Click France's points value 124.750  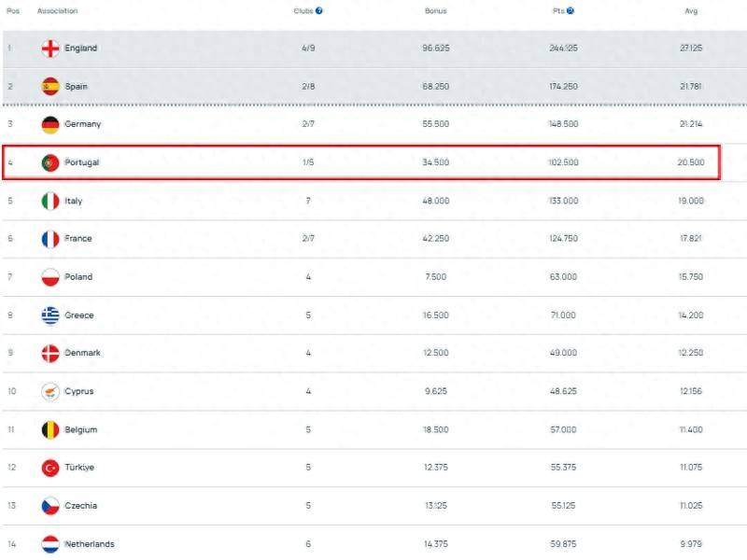(564, 238)
